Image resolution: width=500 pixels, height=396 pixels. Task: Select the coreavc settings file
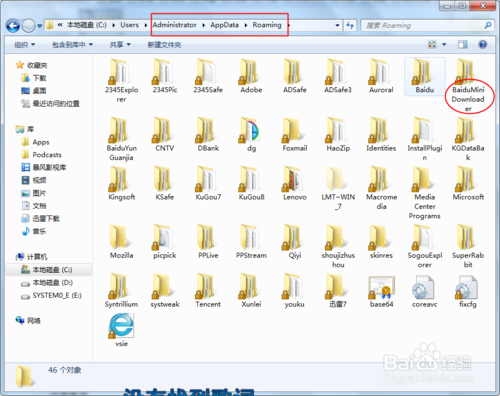click(425, 291)
